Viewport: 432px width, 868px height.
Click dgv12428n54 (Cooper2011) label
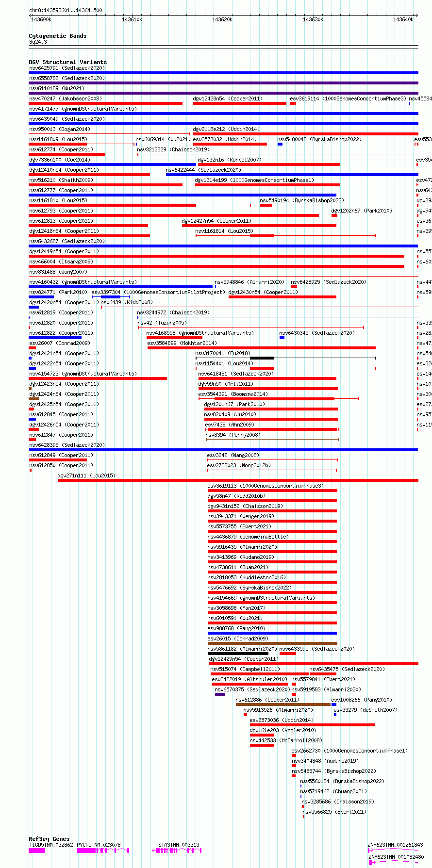click(228, 98)
